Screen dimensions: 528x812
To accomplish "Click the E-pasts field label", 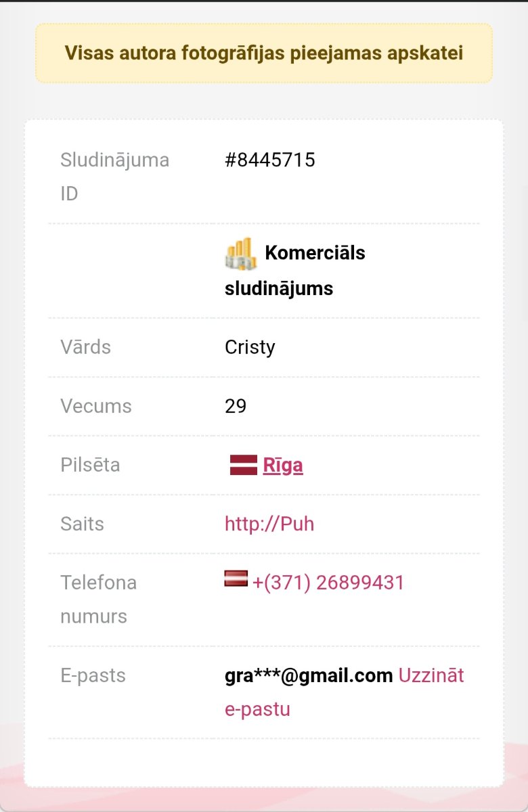I will [93, 675].
